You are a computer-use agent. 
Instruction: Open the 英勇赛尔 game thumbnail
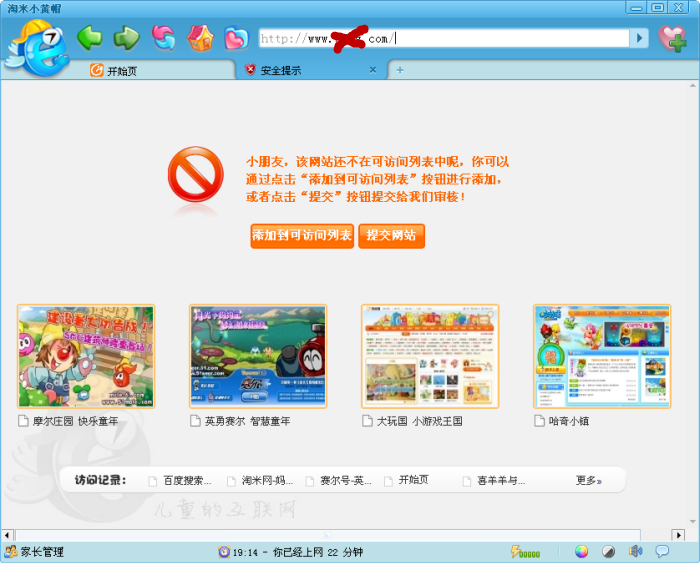coord(258,356)
